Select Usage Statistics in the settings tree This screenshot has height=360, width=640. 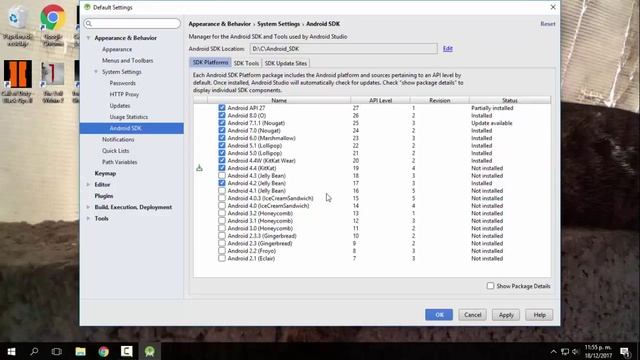click(129, 117)
